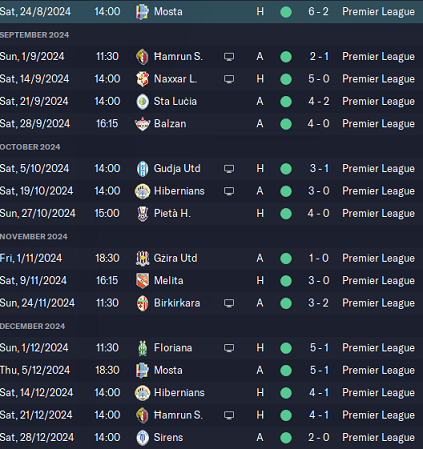Image resolution: width=423 pixels, height=449 pixels.
Task: Click the Pietà H. club crest
Action: (143, 214)
